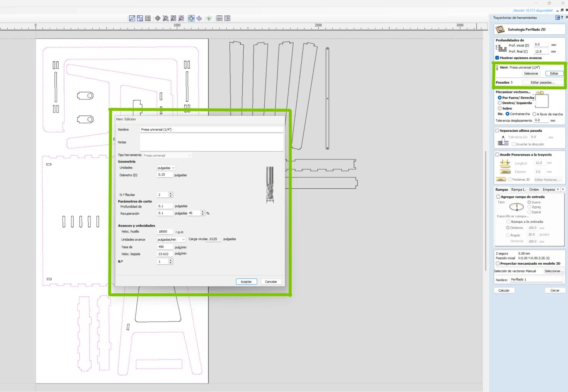Image resolution: width=568 pixels, height=392 pixels.
Task: Choose Contramarcha cut direction
Action: 508,114
